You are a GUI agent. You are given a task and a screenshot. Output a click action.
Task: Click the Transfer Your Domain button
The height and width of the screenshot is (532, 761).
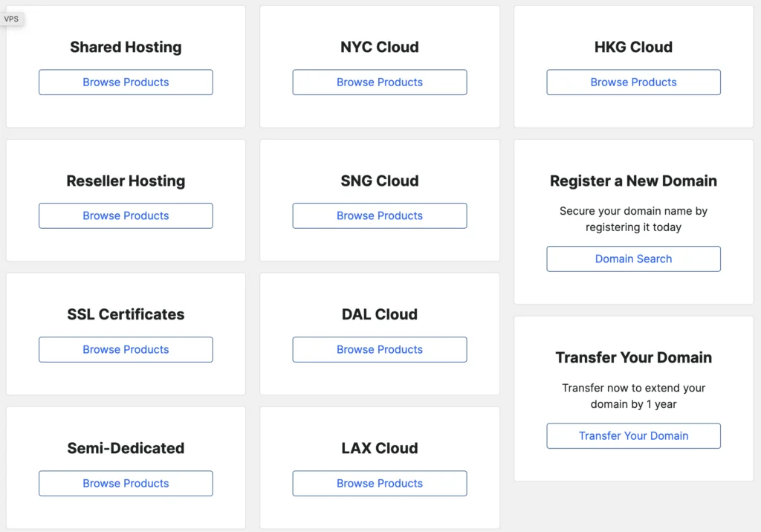[x=633, y=436]
